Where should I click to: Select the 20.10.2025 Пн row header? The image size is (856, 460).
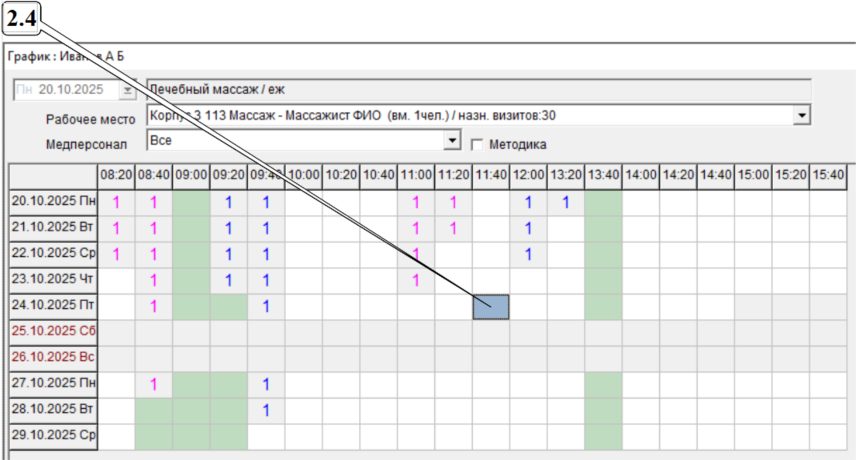(x=53, y=203)
